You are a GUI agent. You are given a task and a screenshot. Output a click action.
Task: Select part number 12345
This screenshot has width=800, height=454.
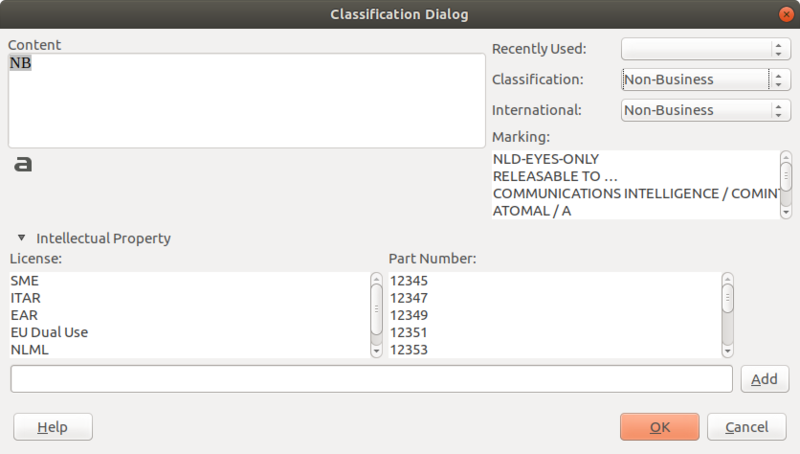tap(408, 281)
